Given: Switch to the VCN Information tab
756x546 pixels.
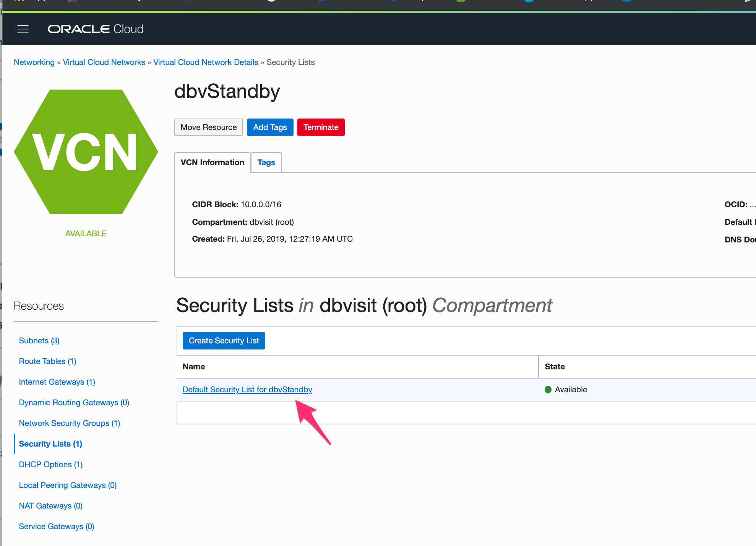Looking at the screenshot, I should click(213, 162).
